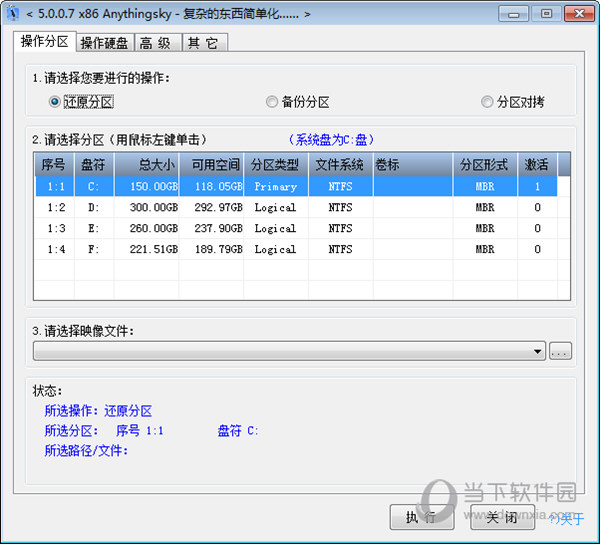The height and width of the screenshot is (544, 600).
Task: Click the 盘符 column header
Action: [94, 165]
